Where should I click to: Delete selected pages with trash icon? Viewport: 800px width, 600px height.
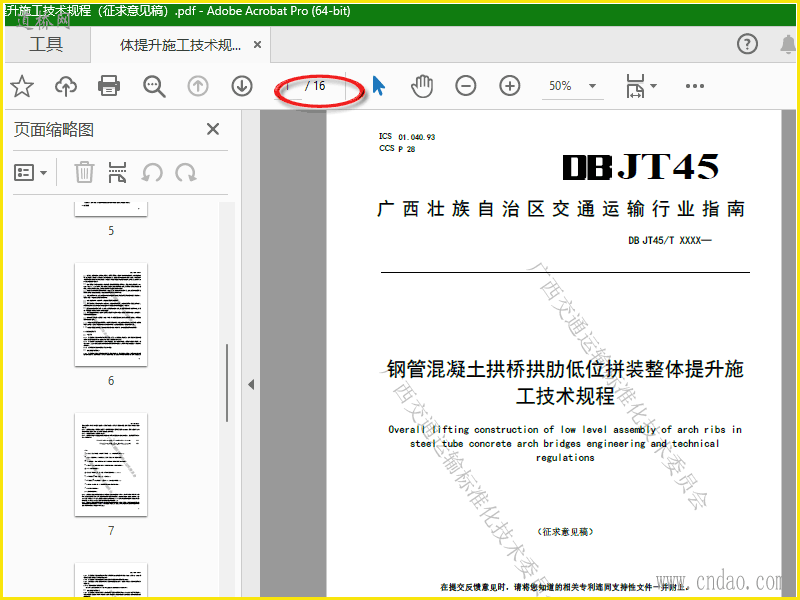pos(84,172)
